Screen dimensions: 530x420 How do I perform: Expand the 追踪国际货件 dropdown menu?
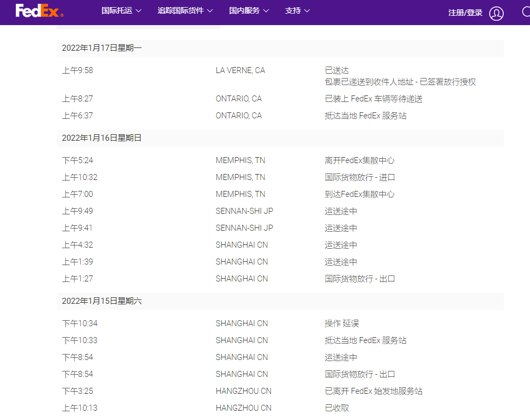click(185, 11)
